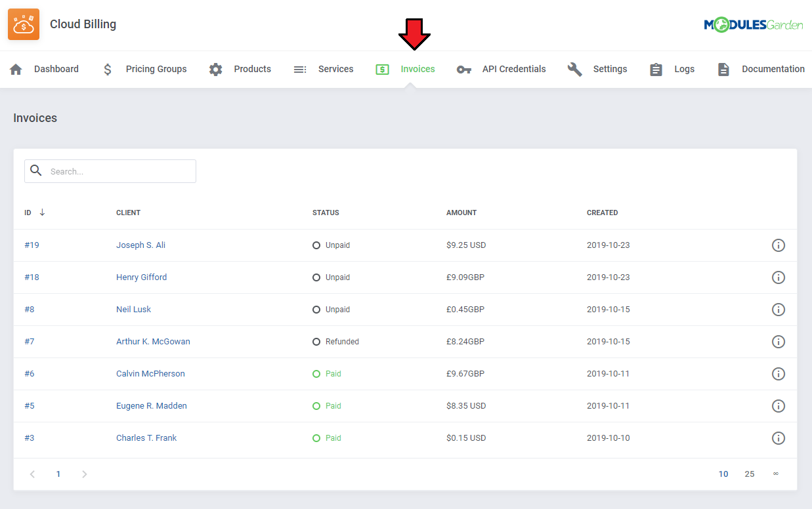Click the Refunded status of invoice #7
The width and height of the screenshot is (812, 509).
pyautogui.click(x=335, y=342)
